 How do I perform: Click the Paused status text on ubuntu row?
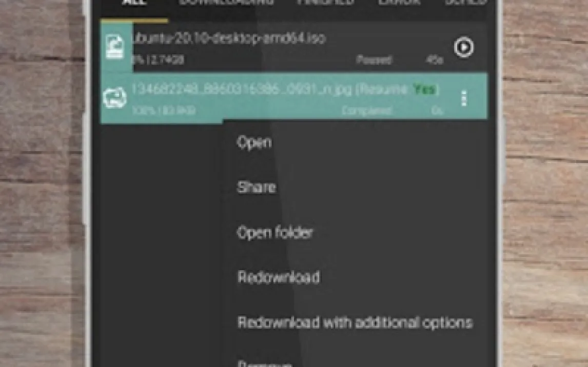coord(374,60)
